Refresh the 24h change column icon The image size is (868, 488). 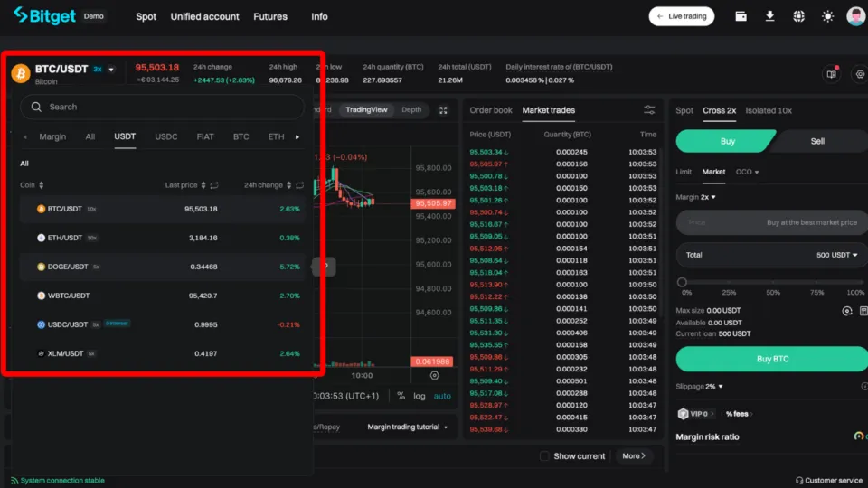299,185
